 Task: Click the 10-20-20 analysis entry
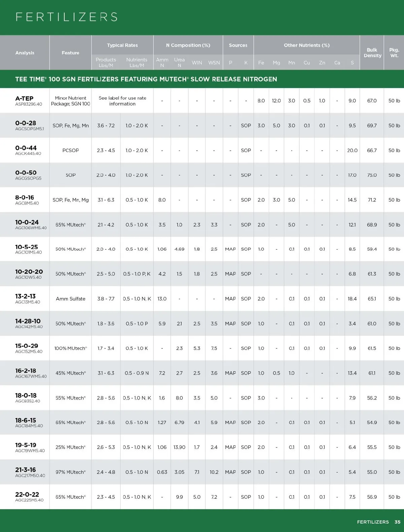(x=29, y=272)
